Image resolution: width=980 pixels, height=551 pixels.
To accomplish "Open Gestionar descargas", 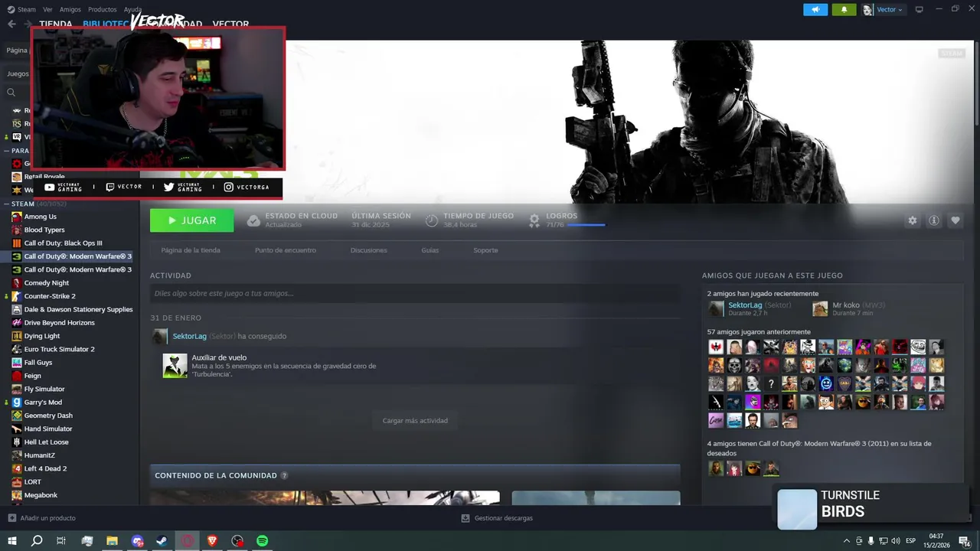I will tap(497, 518).
